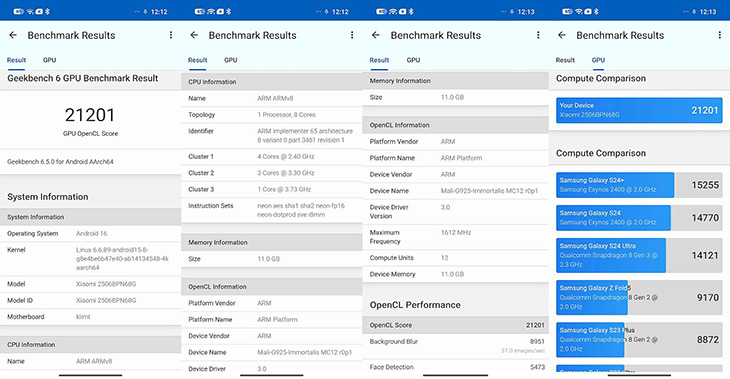Screen dimensions: 730x379
Task: Tap the Device Driver Version row label
Action: coord(389,211)
